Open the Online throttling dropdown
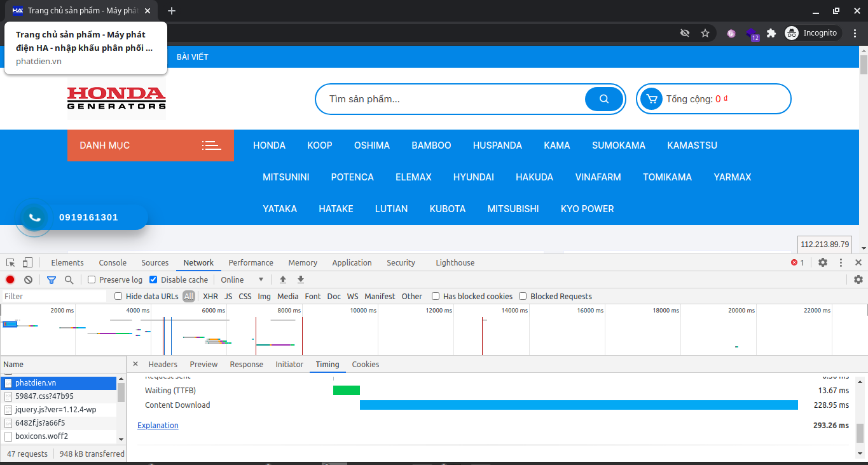868x465 pixels. point(242,280)
